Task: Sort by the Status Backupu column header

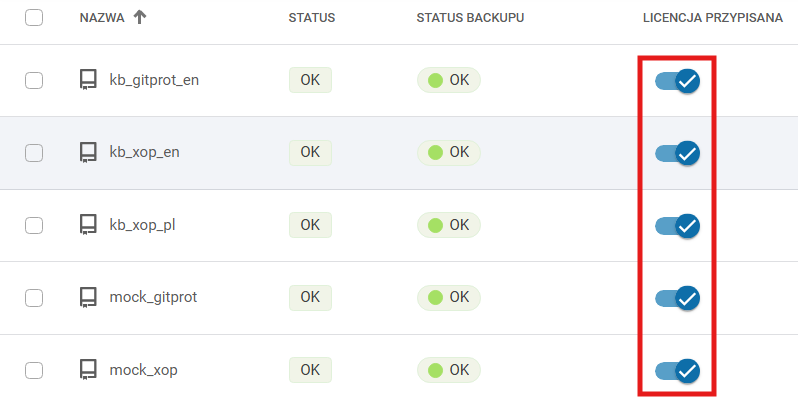Action: (470, 18)
